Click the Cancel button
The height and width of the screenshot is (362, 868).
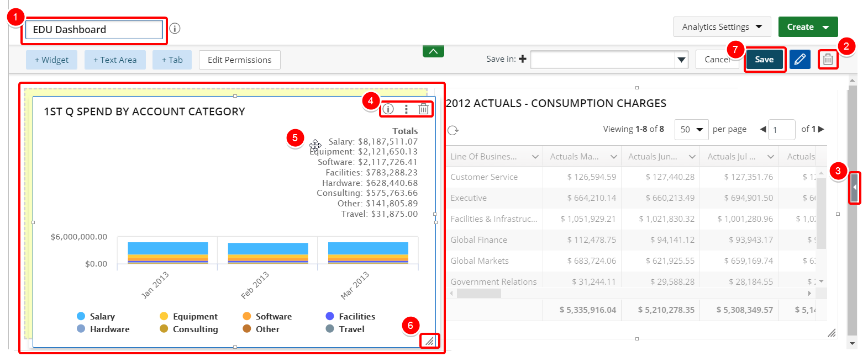pos(717,60)
